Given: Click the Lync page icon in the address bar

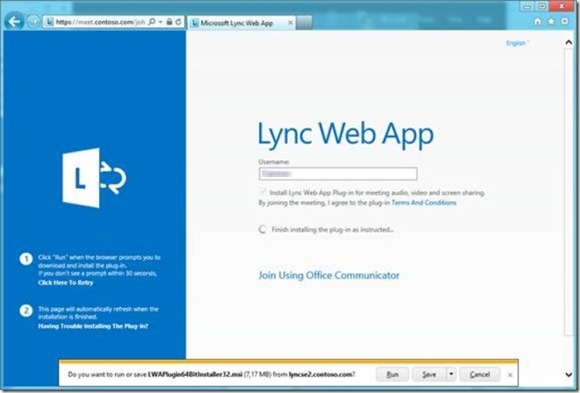Looking at the screenshot, I should pyautogui.click(x=49, y=22).
